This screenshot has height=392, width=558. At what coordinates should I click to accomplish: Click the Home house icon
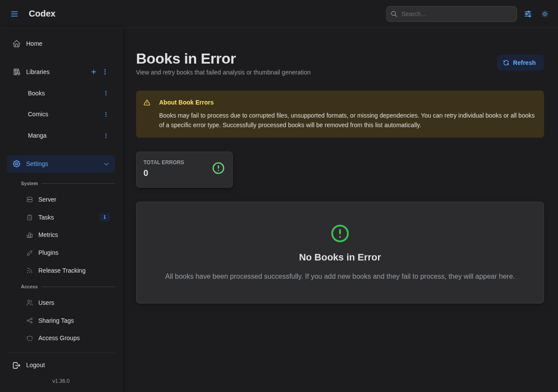[x=17, y=44]
